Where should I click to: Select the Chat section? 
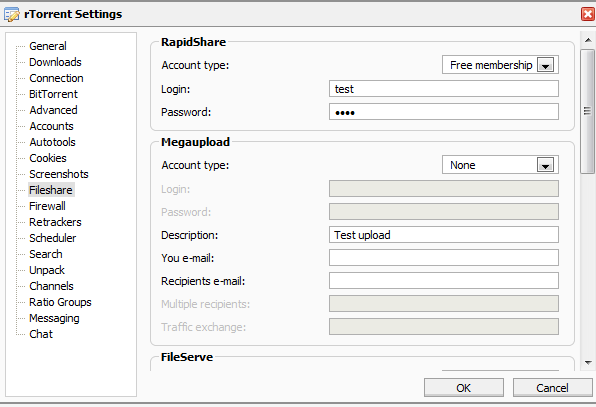(x=41, y=334)
